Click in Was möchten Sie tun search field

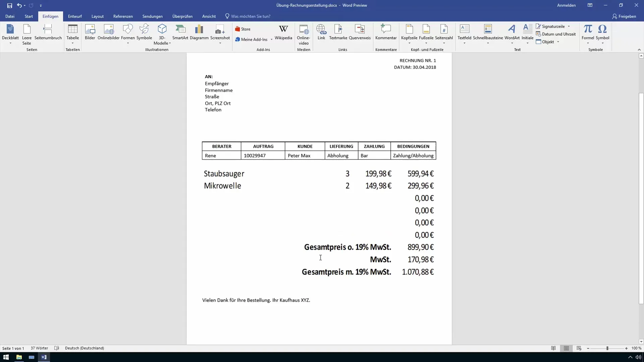pyautogui.click(x=251, y=16)
